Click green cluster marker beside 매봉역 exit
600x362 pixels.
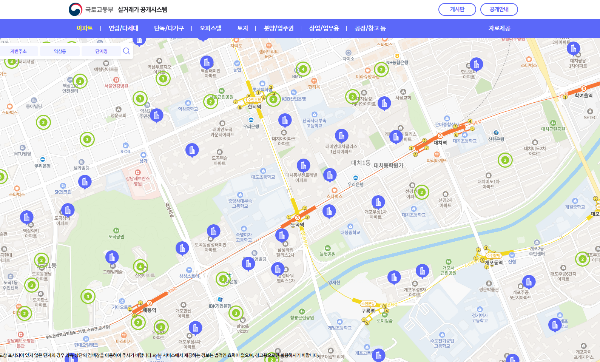[138, 322]
